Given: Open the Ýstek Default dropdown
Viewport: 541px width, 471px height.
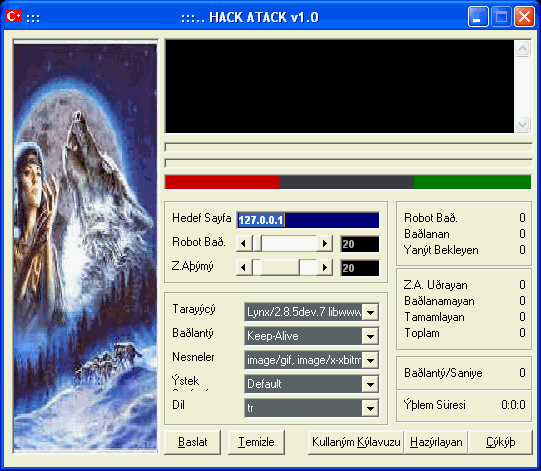Looking at the screenshot, I should [370, 384].
